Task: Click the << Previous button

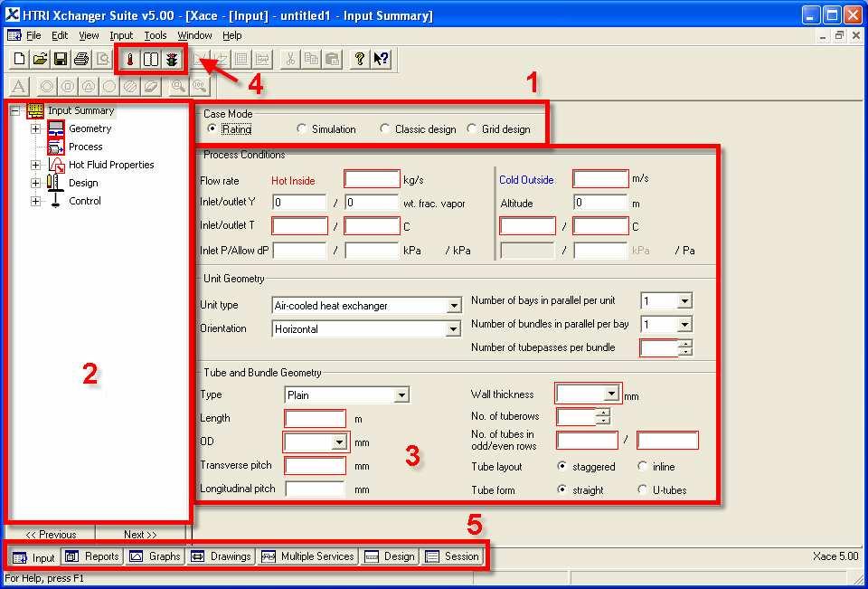Action: [51, 535]
